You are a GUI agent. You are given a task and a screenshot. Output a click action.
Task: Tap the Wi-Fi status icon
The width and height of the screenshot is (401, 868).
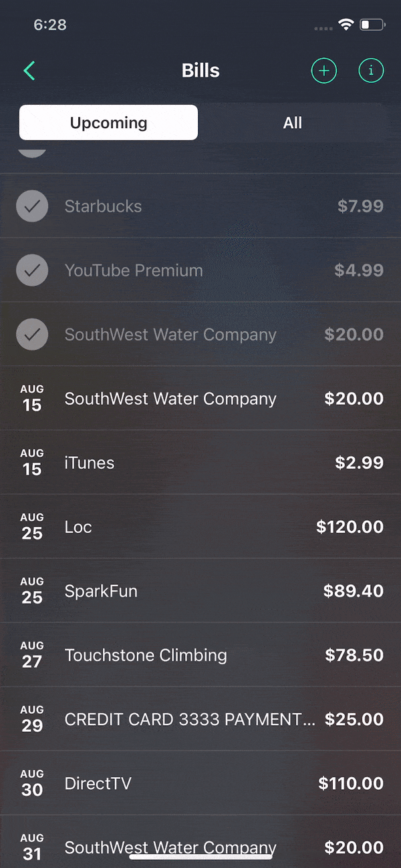[x=346, y=25]
